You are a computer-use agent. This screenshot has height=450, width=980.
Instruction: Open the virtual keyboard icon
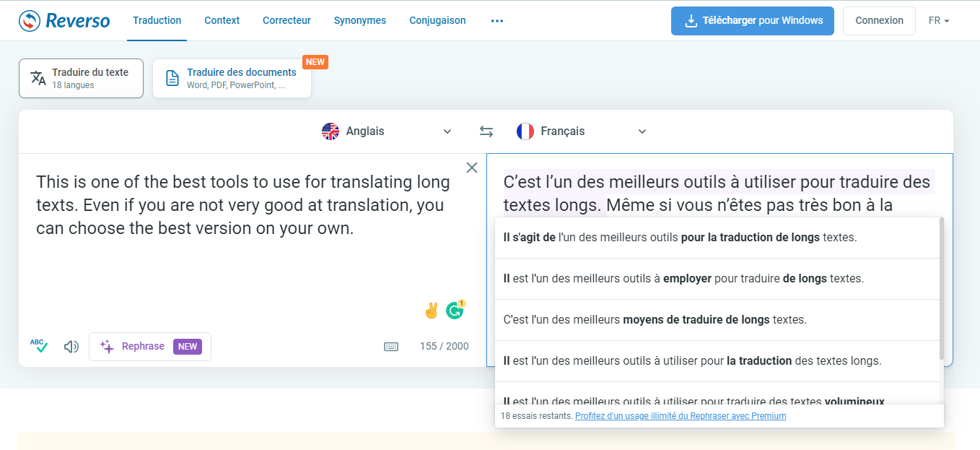pos(391,347)
